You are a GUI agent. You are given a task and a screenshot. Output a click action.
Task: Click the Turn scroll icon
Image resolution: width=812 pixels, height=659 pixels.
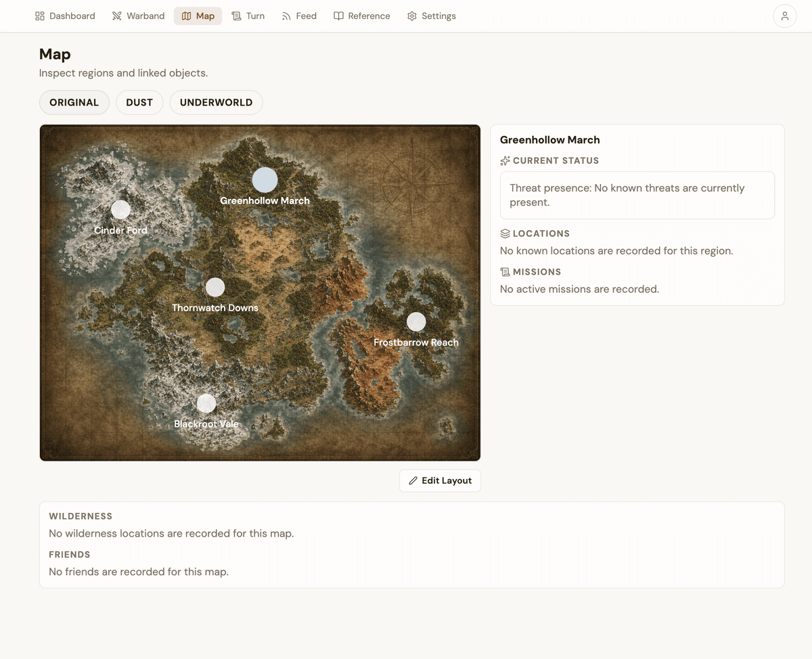tap(236, 16)
